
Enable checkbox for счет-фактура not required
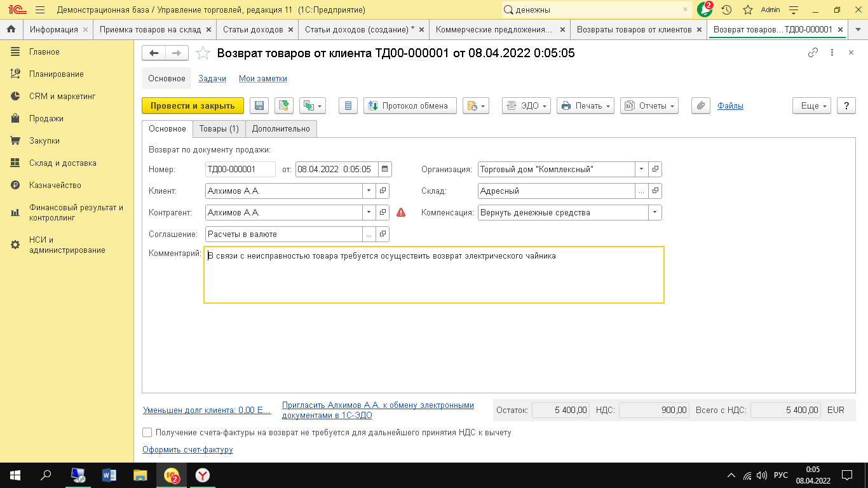(x=147, y=433)
